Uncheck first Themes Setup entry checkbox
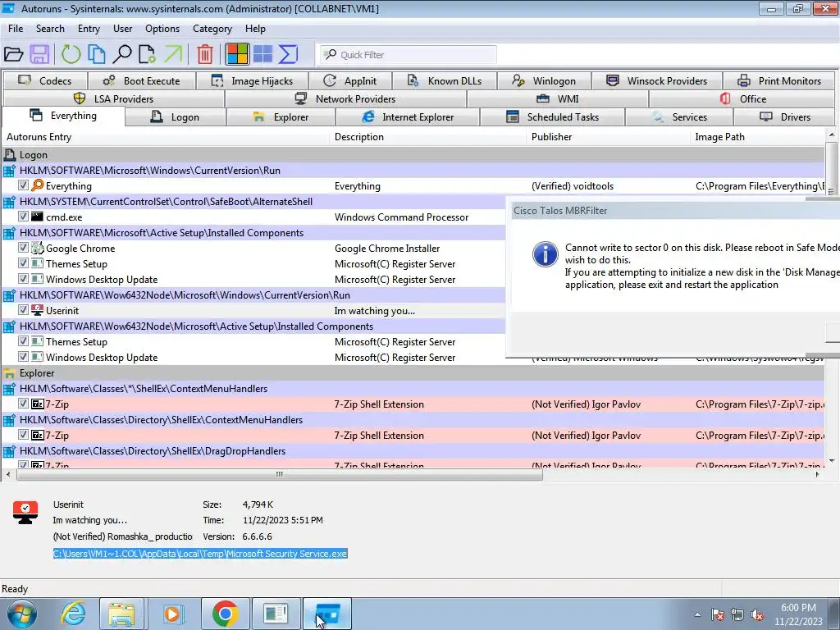 (x=23, y=263)
